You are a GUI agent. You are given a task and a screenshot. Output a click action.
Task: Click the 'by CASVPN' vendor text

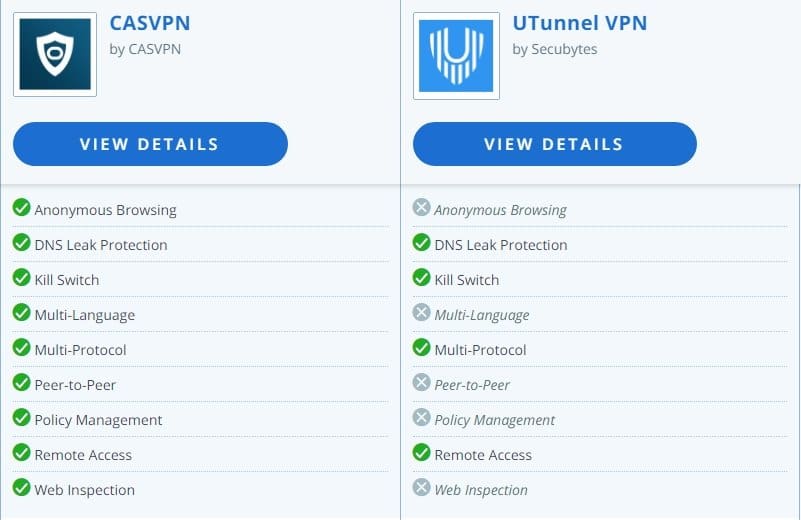pyautogui.click(x=145, y=49)
